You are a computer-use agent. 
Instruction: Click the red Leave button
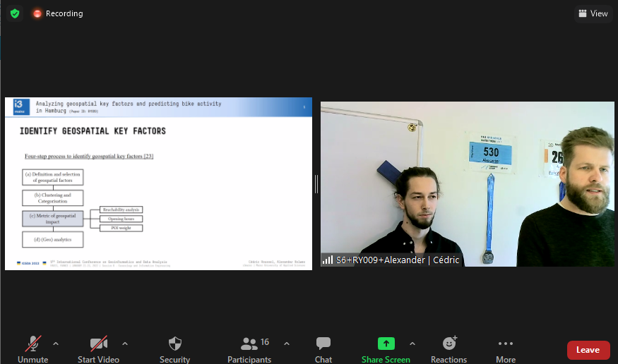pyautogui.click(x=588, y=350)
